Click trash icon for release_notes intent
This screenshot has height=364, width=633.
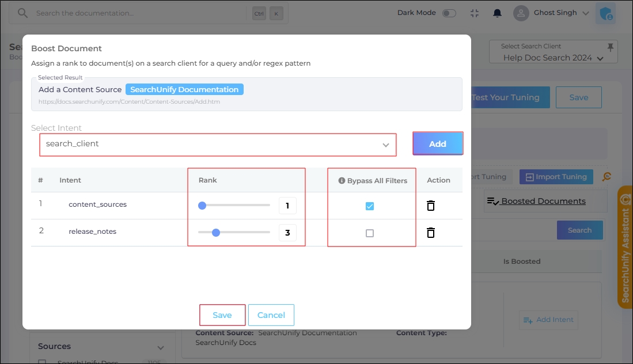430,233
